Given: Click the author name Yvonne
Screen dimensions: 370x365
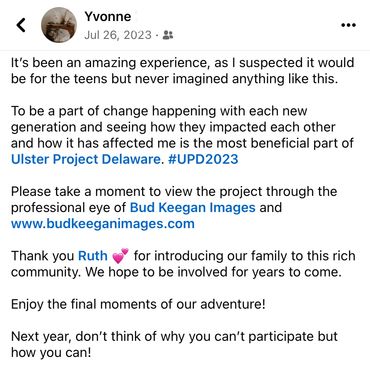Looking at the screenshot, I should click(108, 16).
